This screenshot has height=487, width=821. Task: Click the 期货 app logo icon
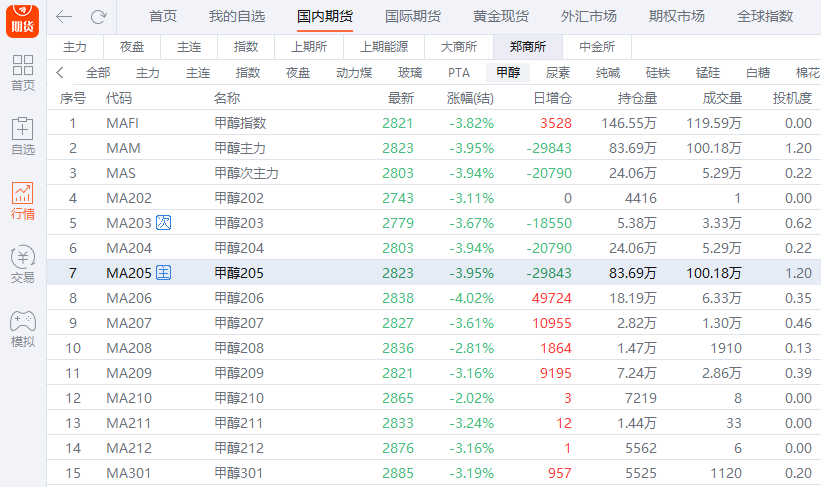[x=22, y=15]
